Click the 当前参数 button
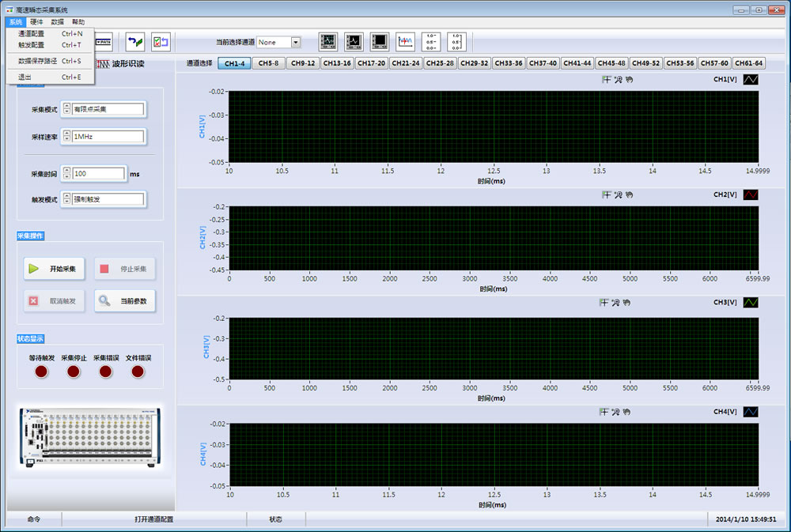This screenshot has height=532, width=791. point(125,301)
